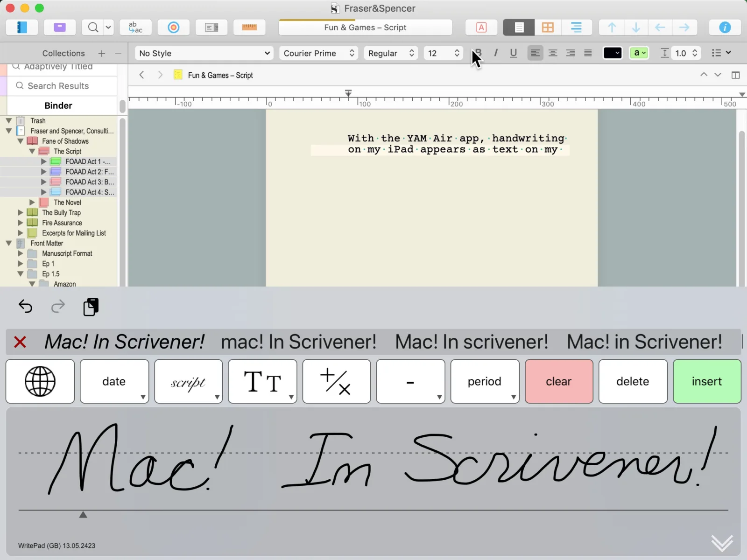Enable centered text alignment
The height and width of the screenshot is (560, 747).
pyautogui.click(x=553, y=53)
